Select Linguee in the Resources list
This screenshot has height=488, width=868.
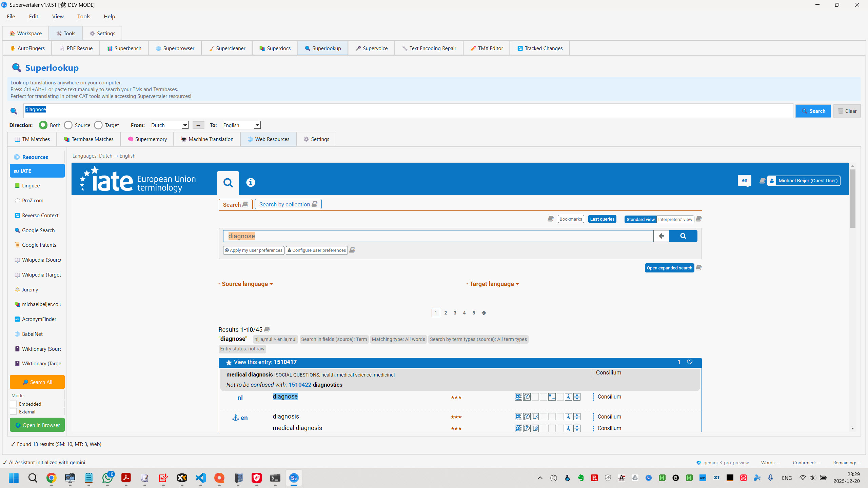click(x=31, y=186)
